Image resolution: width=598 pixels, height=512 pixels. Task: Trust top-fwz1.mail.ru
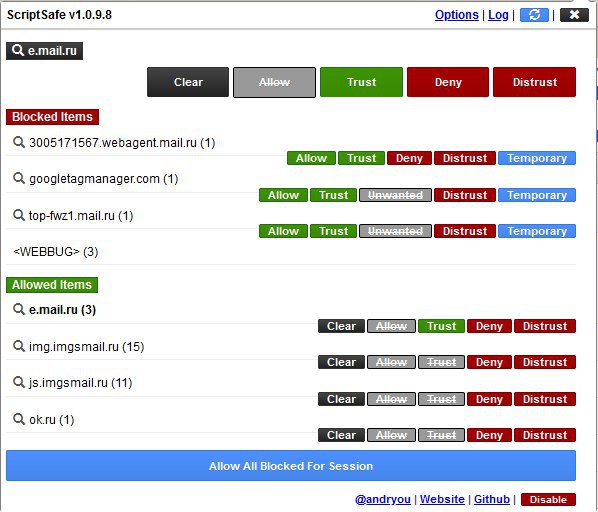tap(333, 231)
